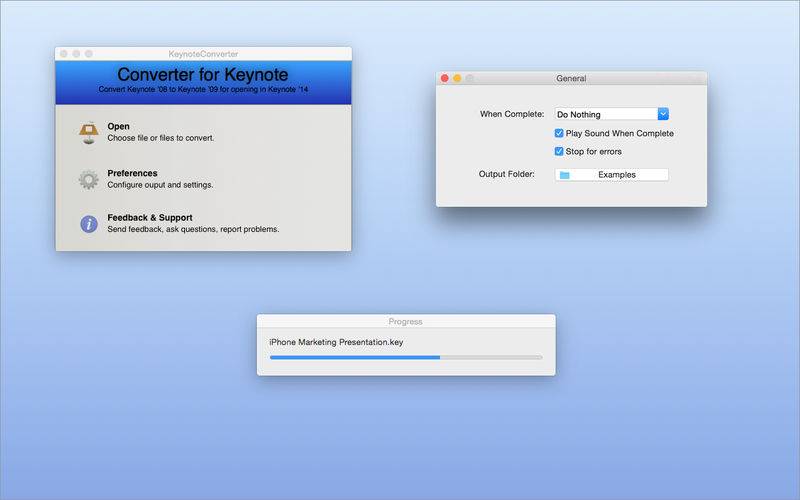Viewport: 800px width, 500px height.
Task: Click the Play Sound When Complete label text
Action: [x=619, y=133]
